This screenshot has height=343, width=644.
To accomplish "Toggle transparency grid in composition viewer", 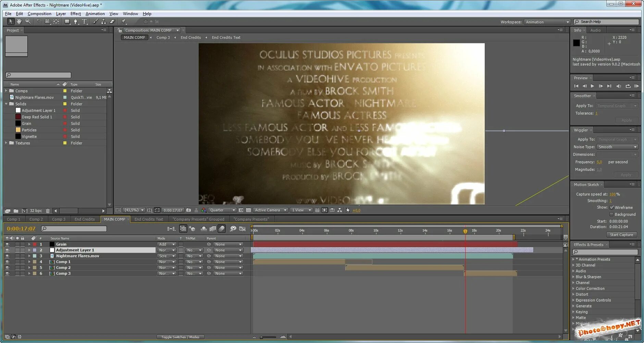I will 249,210.
